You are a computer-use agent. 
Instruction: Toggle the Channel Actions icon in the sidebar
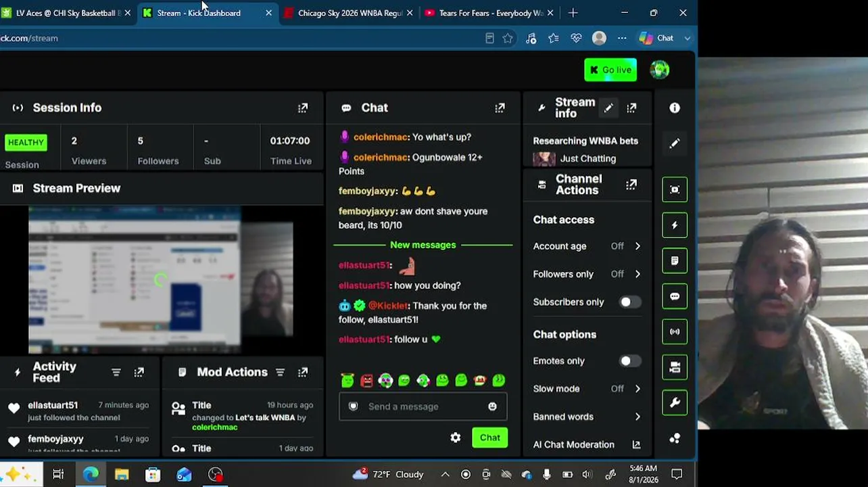click(x=675, y=367)
